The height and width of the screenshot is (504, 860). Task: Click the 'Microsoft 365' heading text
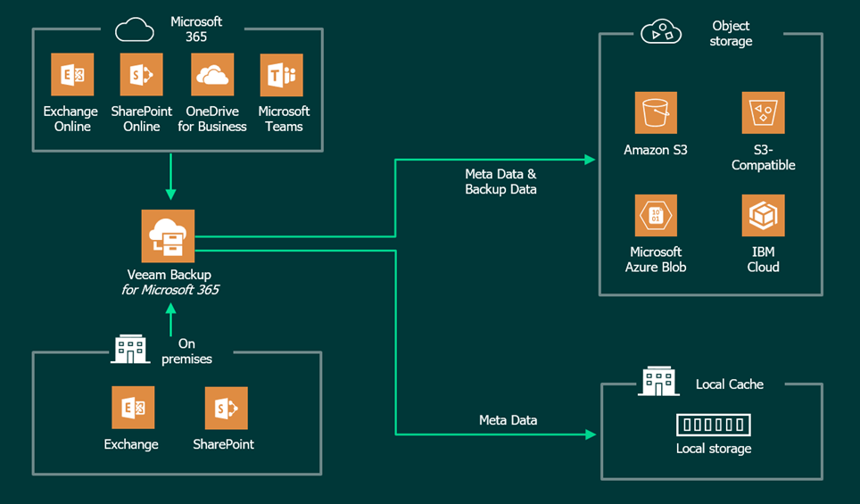(195, 29)
